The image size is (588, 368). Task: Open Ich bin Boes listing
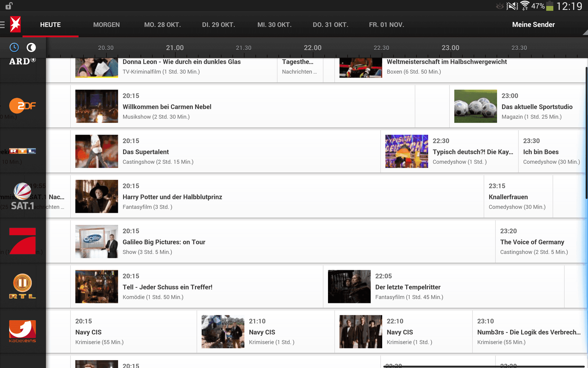tap(552, 151)
